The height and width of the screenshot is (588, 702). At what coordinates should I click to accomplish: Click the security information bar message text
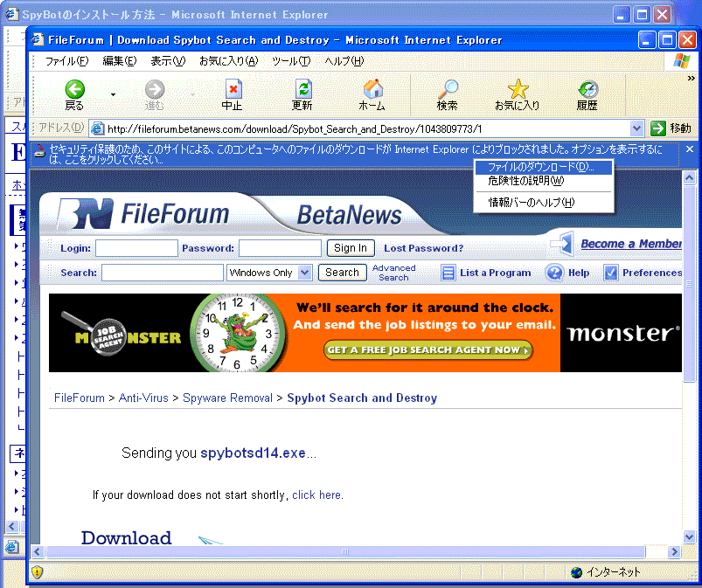356,154
